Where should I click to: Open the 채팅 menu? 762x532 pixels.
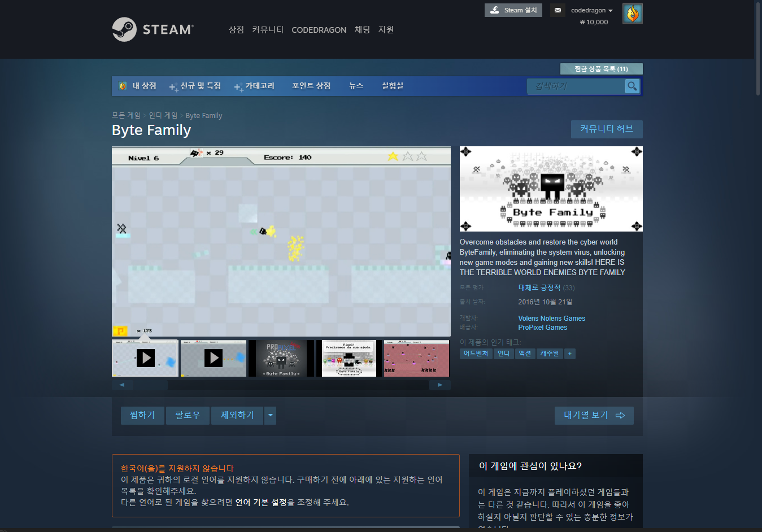tap(362, 29)
